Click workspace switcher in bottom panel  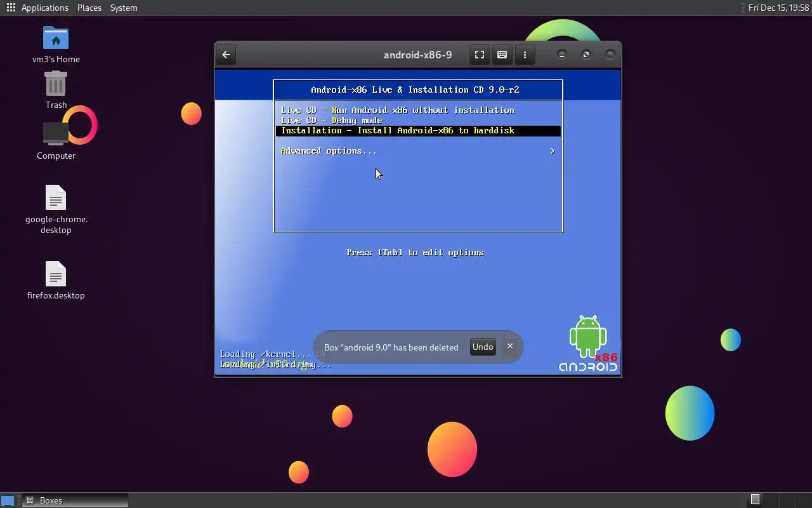(x=755, y=500)
